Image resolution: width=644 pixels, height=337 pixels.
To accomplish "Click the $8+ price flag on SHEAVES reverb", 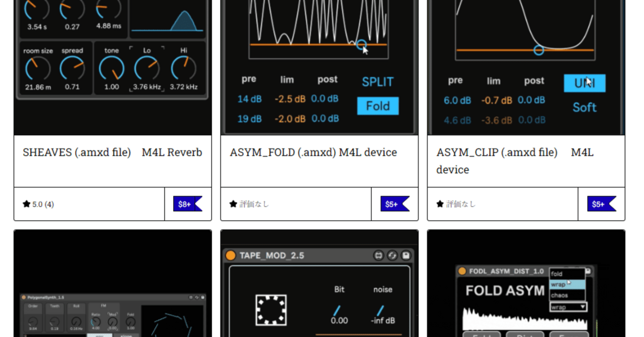I will tap(187, 204).
